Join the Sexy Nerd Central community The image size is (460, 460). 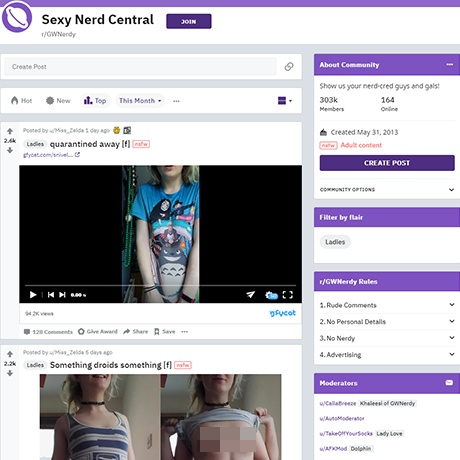[189, 21]
